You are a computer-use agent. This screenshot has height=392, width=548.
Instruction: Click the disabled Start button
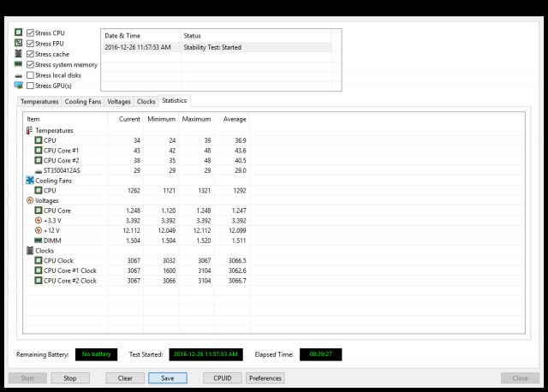(27, 378)
